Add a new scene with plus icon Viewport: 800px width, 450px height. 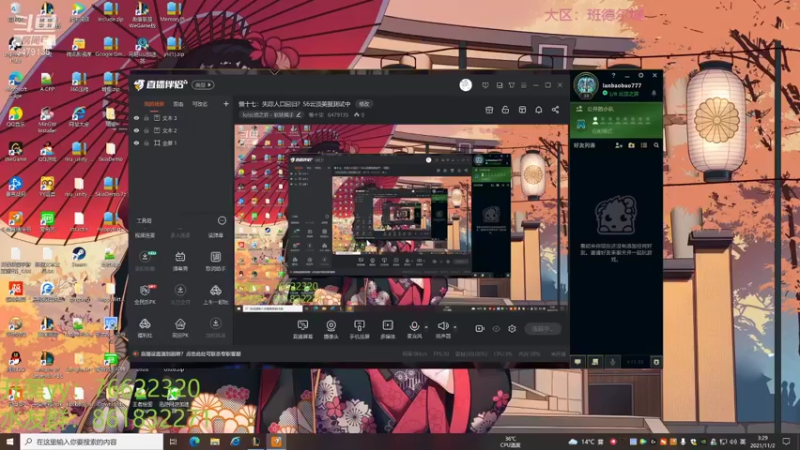coord(226,104)
